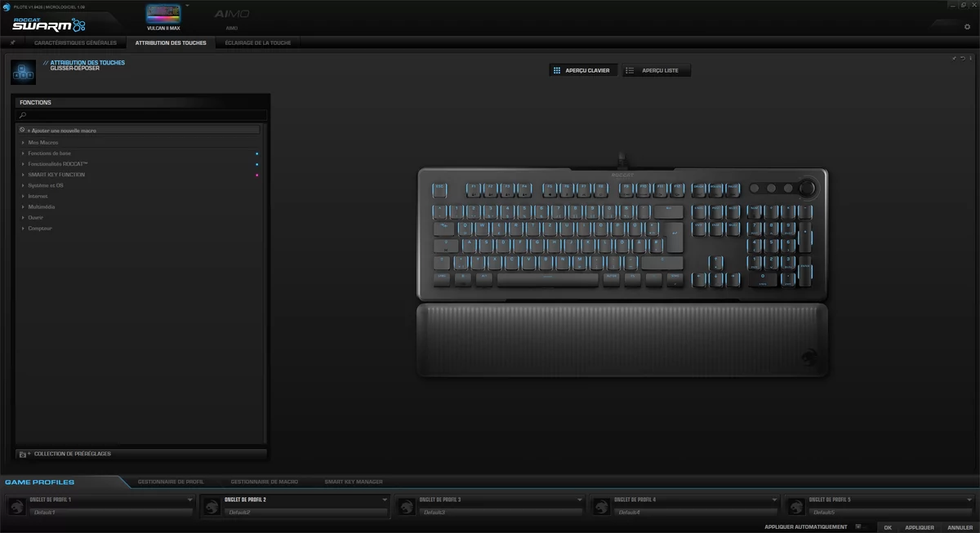
Task: Open the Smart Key Manager tab
Action: coord(353,482)
